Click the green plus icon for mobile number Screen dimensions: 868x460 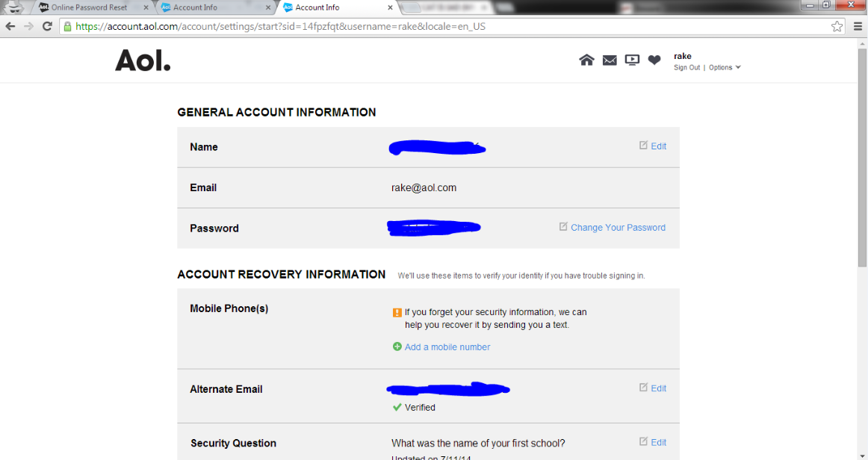click(x=397, y=346)
